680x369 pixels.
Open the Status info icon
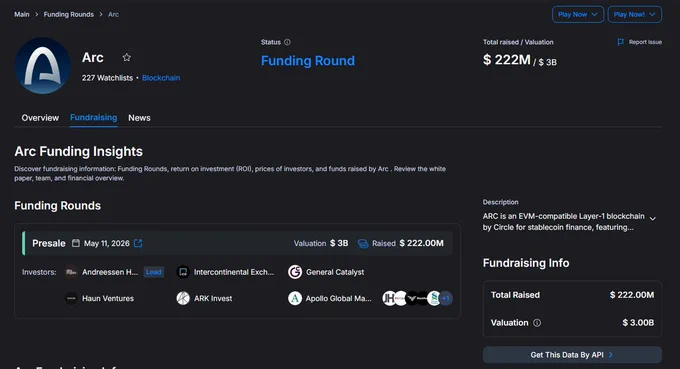[x=287, y=42]
